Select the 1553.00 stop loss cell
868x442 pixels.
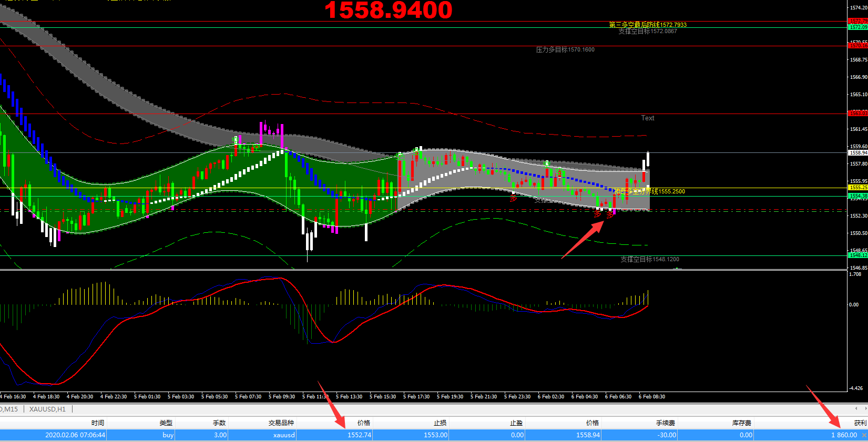(435, 435)
